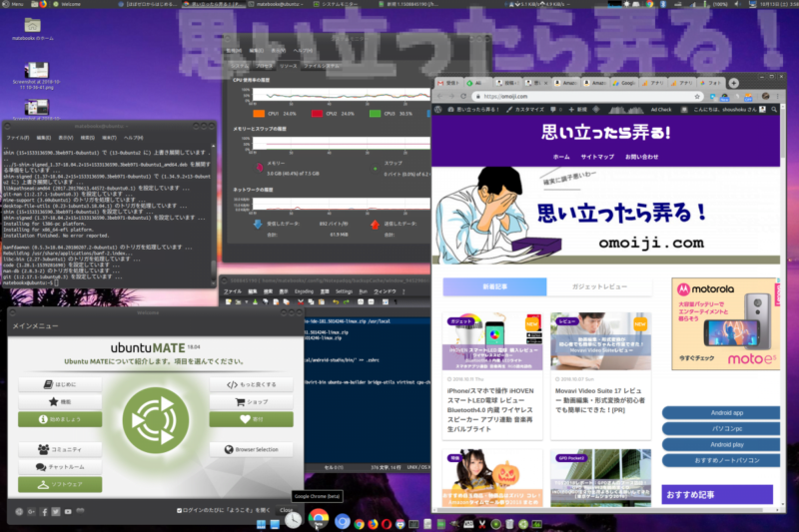The height and width of the screenshot is (532, 799).
Task: Open the clock app in the dock
Action: [x=293, y=520]
